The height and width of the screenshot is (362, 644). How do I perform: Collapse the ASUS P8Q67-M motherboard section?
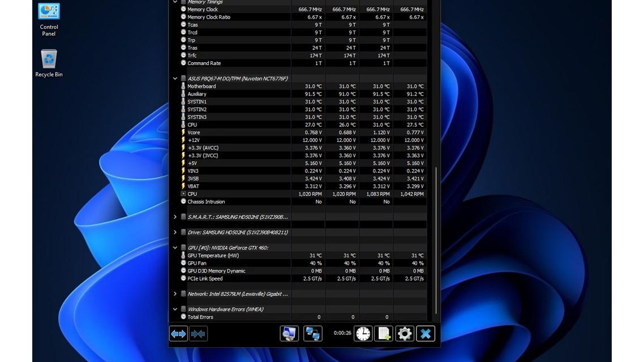pos(175,79)
